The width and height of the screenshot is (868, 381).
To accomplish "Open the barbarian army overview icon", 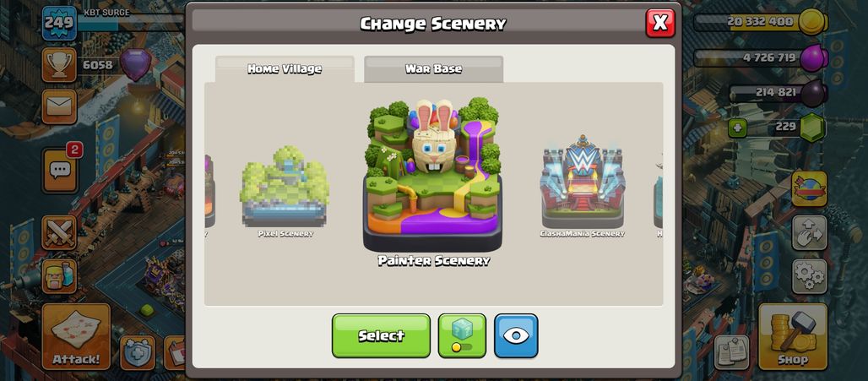I will 59,276.
